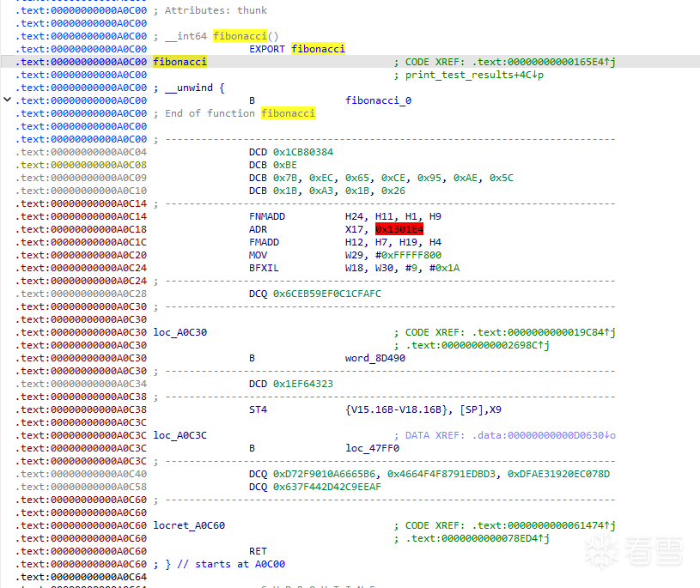Click the loc_A0C30 label
The height and width of the screenshot is (588, 700).
180,332
